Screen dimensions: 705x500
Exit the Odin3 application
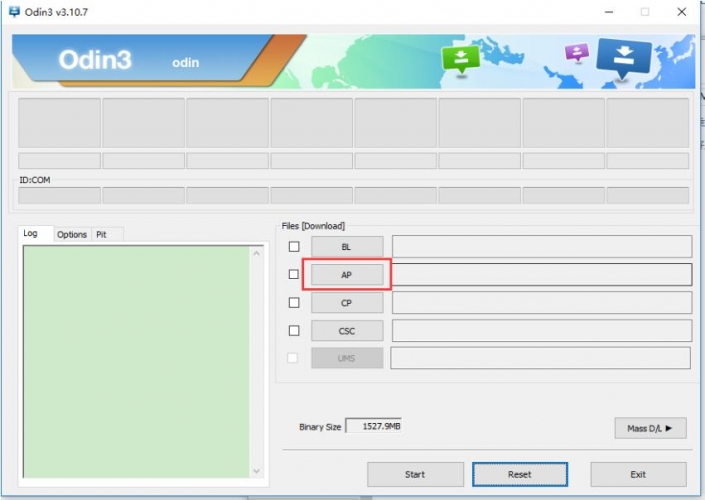tap(638, 474)
